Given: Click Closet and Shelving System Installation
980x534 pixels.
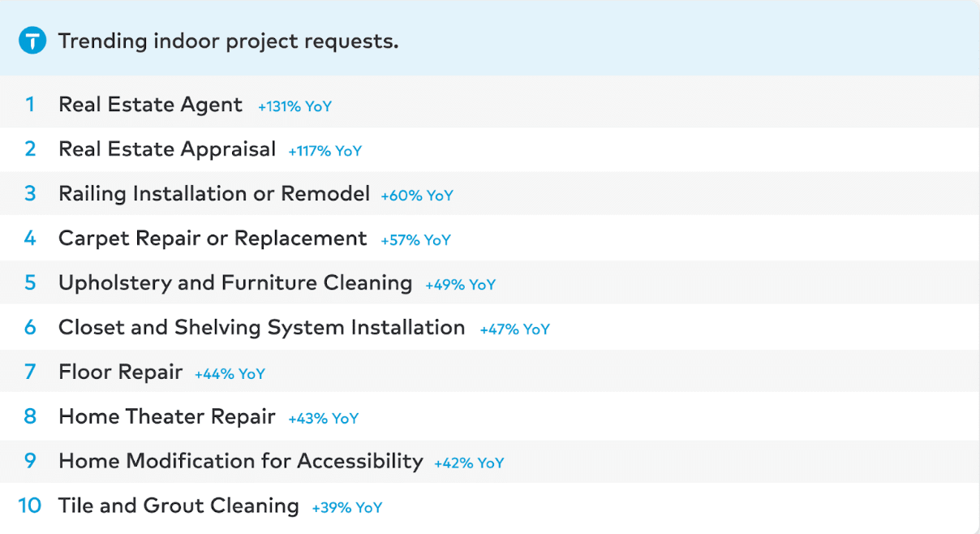Looking at the screenshot, I should coord(262,328).
